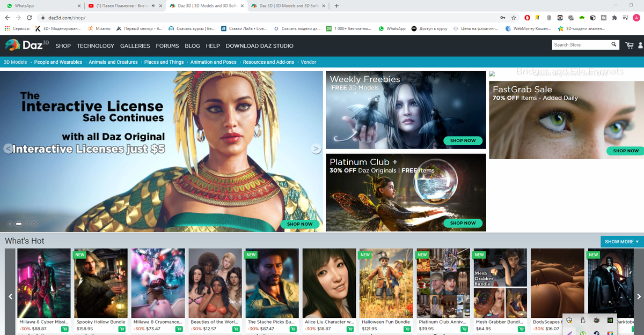Click the Windows Security shield tray icon
Viewport: 644px width, 335px height.
click(x=569, y=320)
